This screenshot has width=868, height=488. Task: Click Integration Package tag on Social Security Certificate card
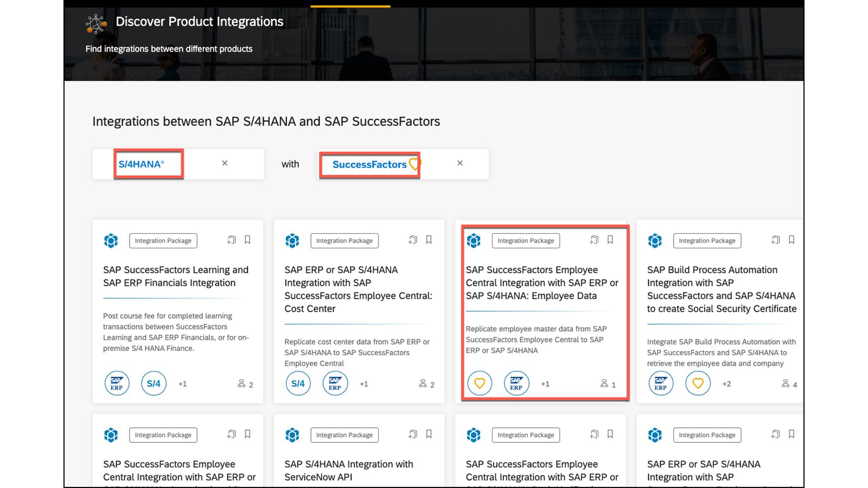(x=707, y=241)
